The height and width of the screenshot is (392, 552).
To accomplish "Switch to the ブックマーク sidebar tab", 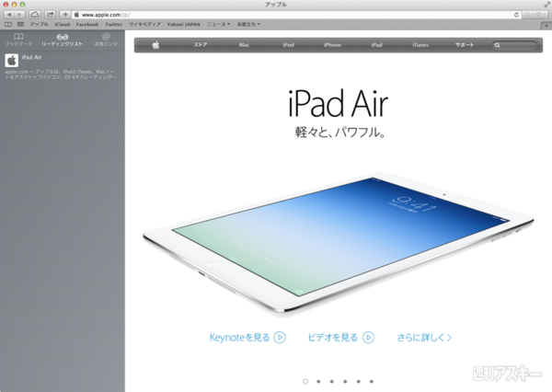I will [x=18, y=40].
